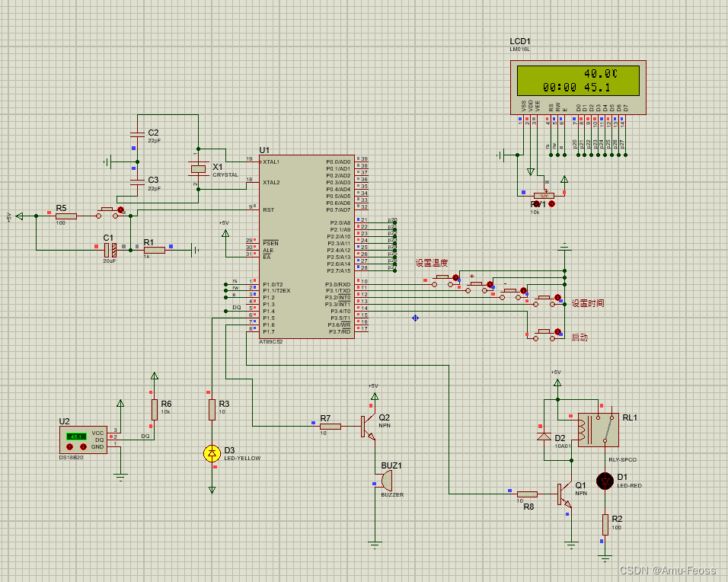Click the blue origin marker crosshair
This screenshot has width=728, height=582.
416,318
